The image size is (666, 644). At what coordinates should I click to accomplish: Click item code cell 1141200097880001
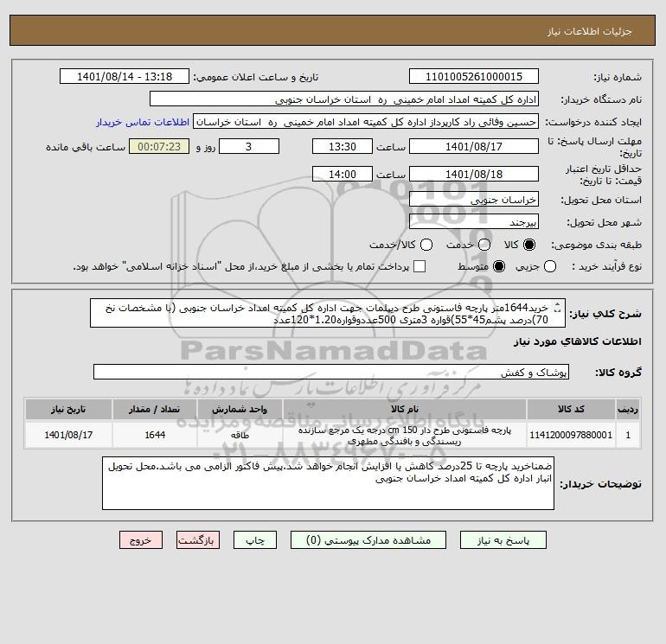[x=571, y=435]
